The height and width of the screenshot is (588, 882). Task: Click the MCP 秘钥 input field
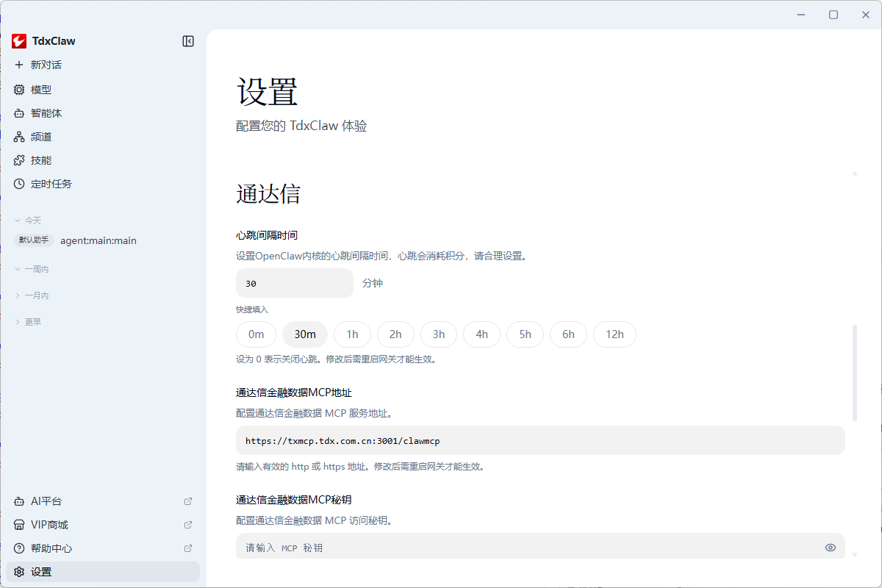click(540, 546)
